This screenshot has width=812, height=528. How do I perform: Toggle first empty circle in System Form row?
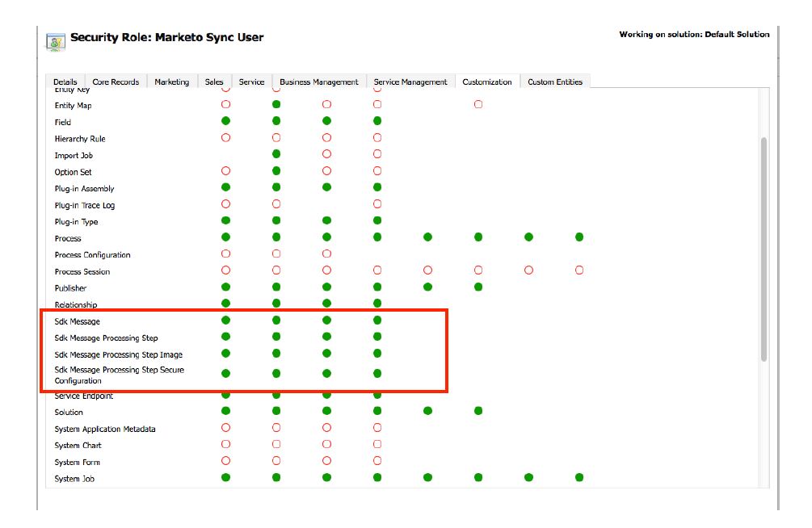click(x=225, y=461)
